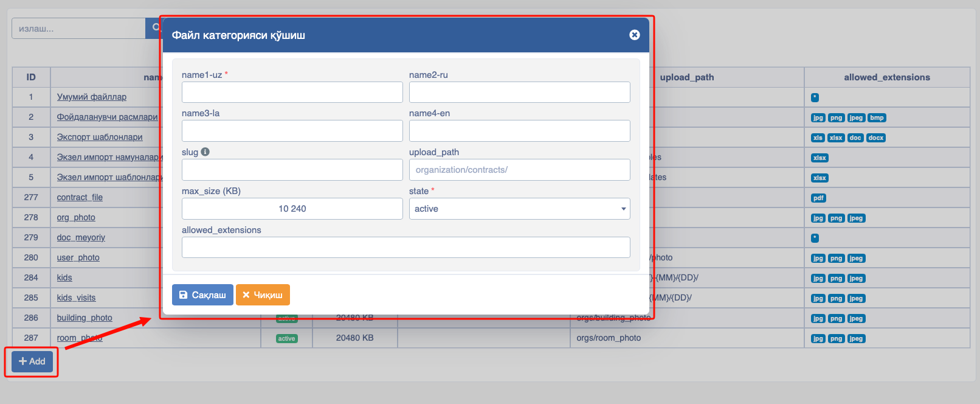The image size is (980, 404).
Task: Click into the slug input field
Action: (292, 170)
